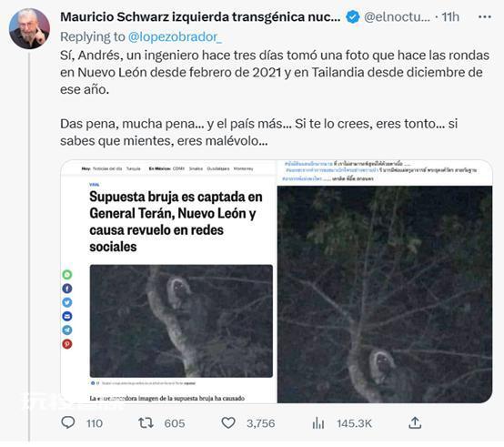Click the Facebook share icon in article
Image resolution: width=504 pixels, height=447 pixels.
click(x=66, y=289)
